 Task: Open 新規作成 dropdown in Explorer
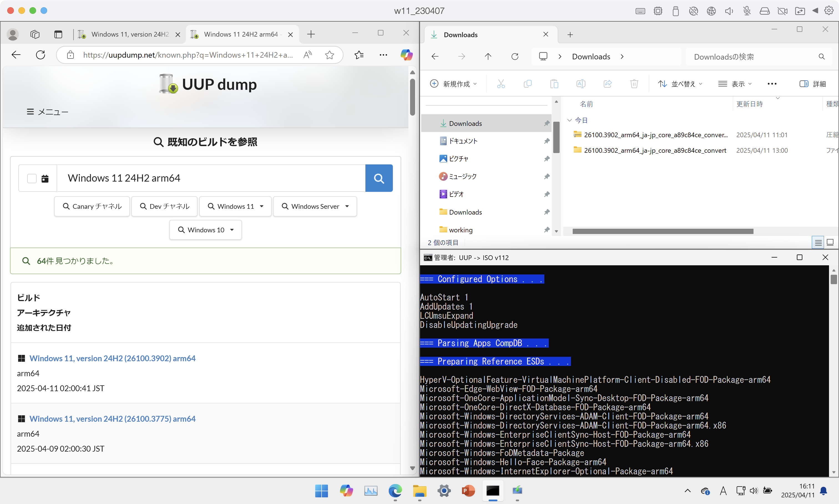[453, 83]
